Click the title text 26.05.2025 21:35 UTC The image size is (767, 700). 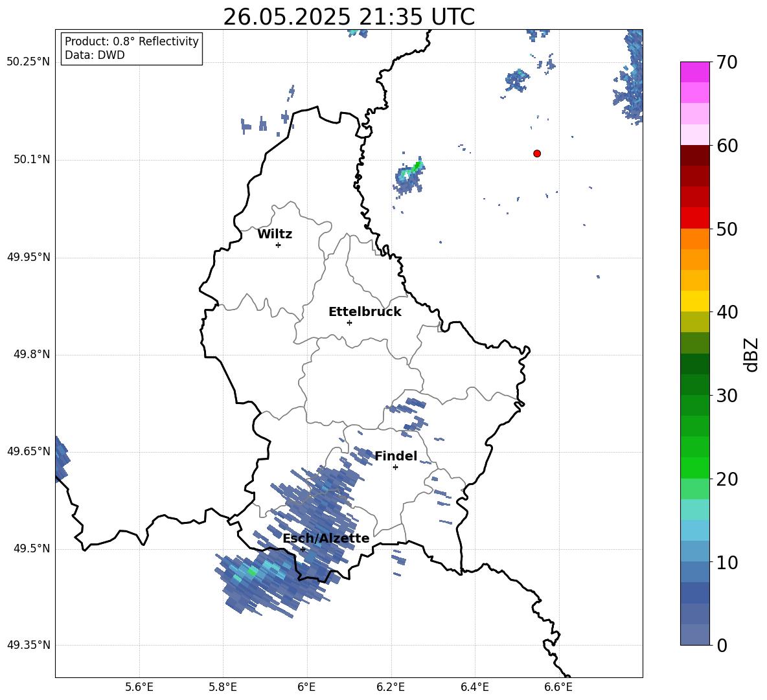(x=349, y=17)
